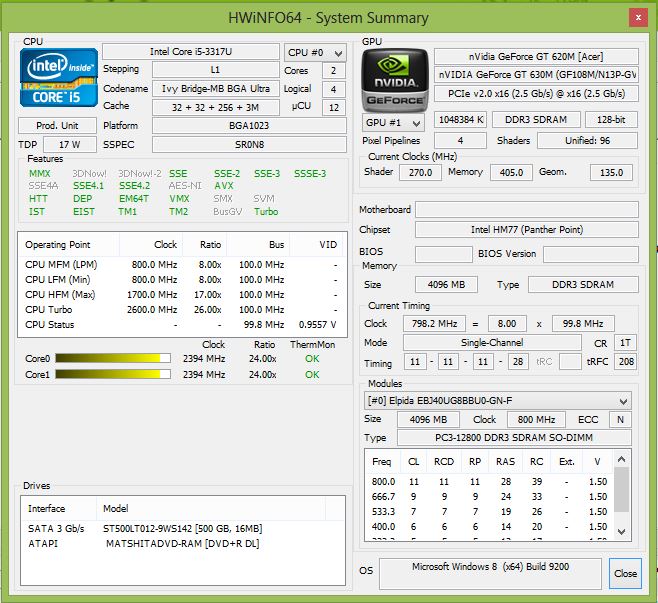
Task: Click the NVIDIA GeForce logo
Action: (x=395, y=80)
